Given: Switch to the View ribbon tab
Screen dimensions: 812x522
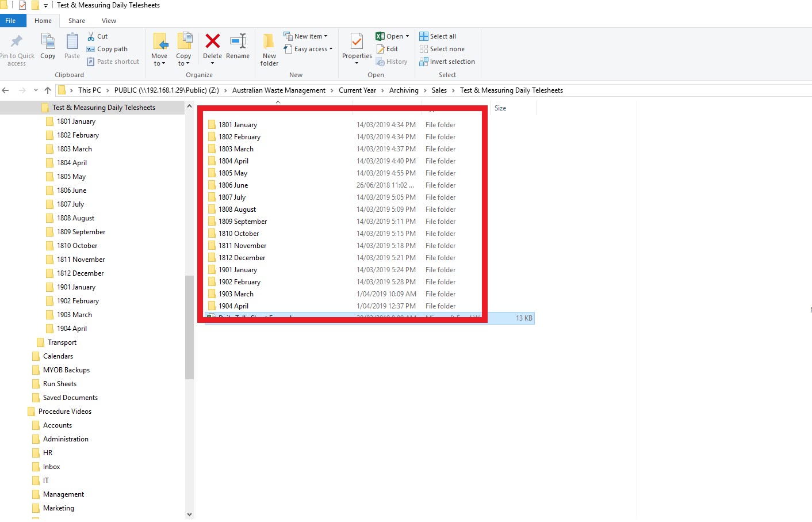Looking at the screenshot, I should click(109, 21).
